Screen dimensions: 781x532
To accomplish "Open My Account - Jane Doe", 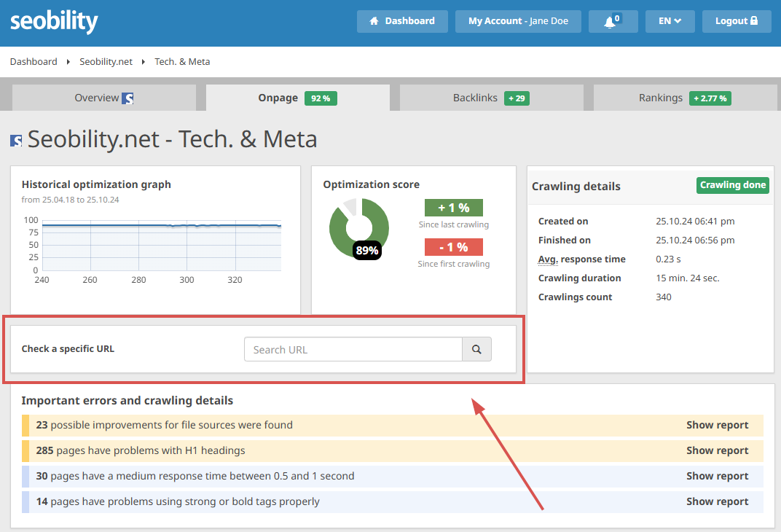I will 518,21.
